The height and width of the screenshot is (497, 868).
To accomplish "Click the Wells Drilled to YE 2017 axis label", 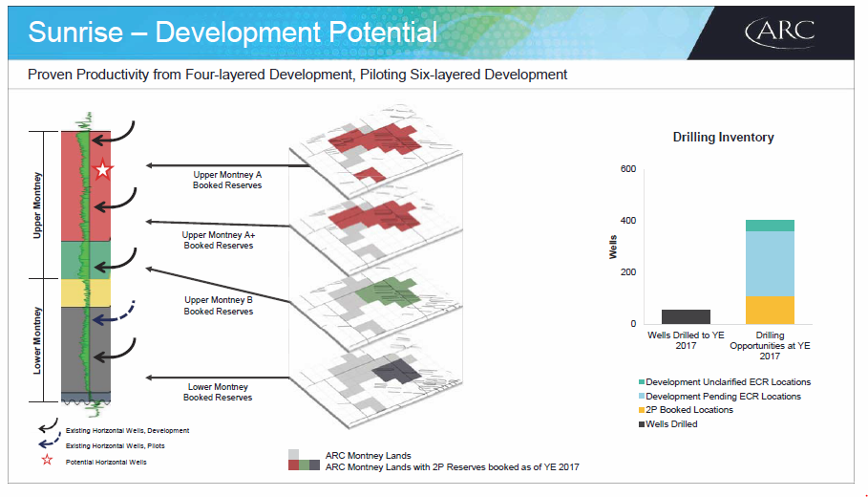I will 686,340.
